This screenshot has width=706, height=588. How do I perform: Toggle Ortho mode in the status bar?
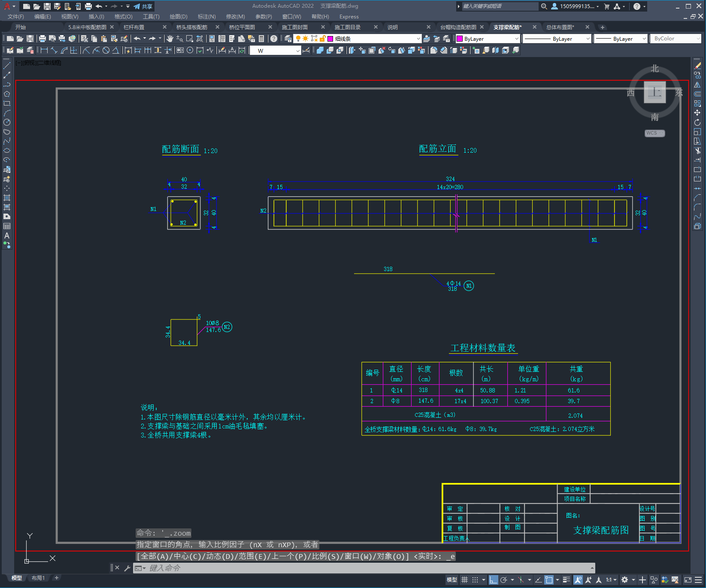(x=494, y=580)
